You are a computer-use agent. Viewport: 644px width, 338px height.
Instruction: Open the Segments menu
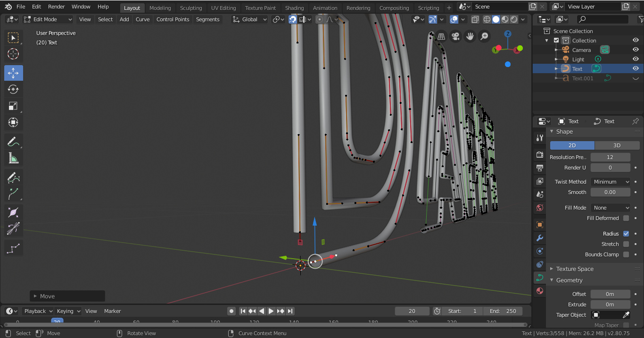[207, 19]
